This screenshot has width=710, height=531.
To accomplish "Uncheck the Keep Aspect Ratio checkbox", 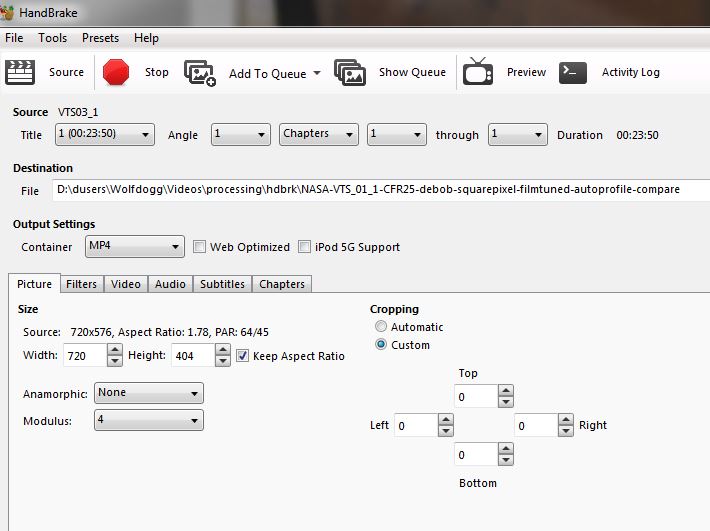I will pyautogui.click(x=242, y=356).
